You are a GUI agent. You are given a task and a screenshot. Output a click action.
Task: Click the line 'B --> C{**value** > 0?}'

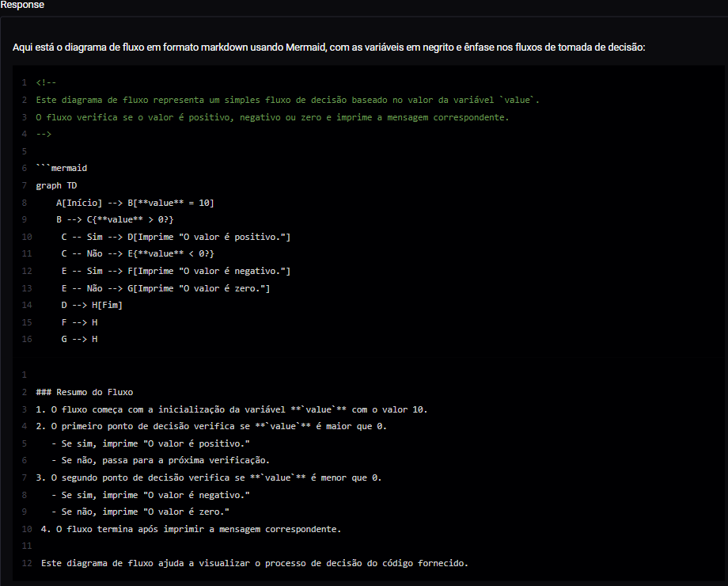(115, 219)
